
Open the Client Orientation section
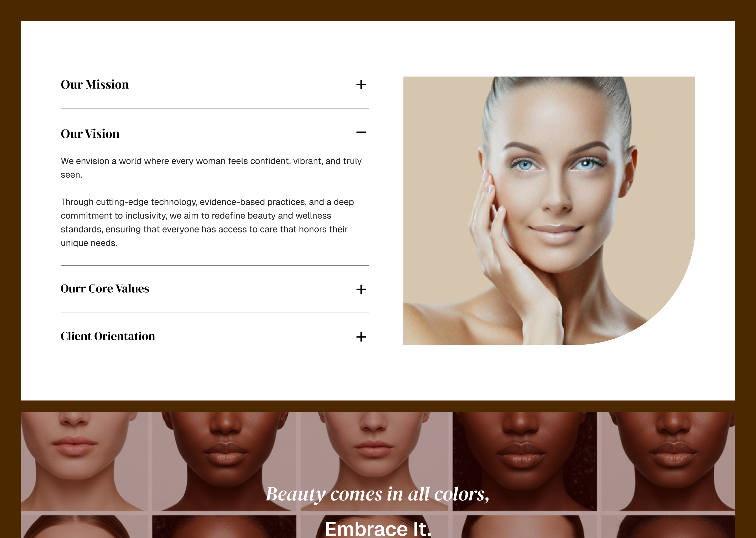pos(108,336)
